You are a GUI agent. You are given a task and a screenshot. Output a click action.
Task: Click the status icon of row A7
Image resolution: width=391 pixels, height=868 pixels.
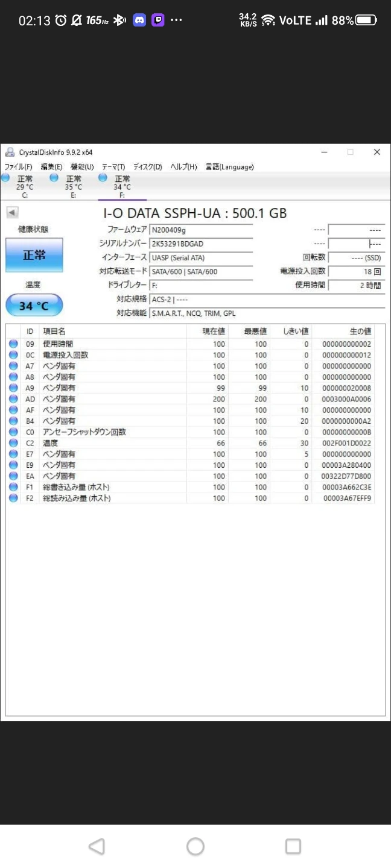pos(13,366)
